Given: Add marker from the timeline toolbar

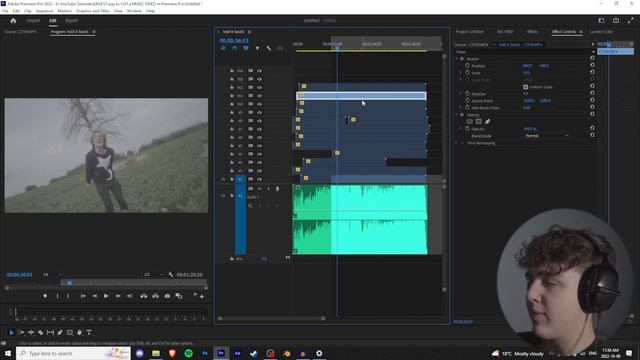Looking at the screenshot, I should [x=257, y=48].
